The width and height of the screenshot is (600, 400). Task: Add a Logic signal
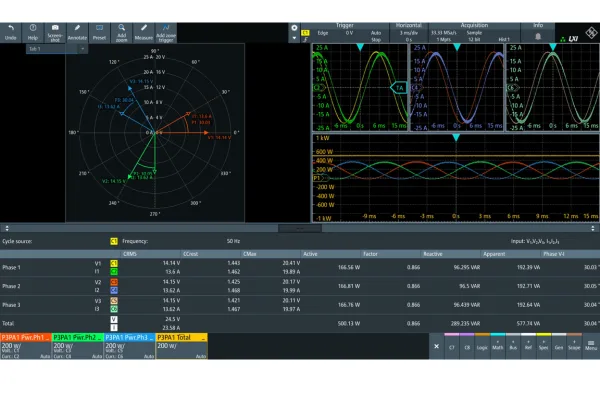pyautogui.click(x=482, y=346)
